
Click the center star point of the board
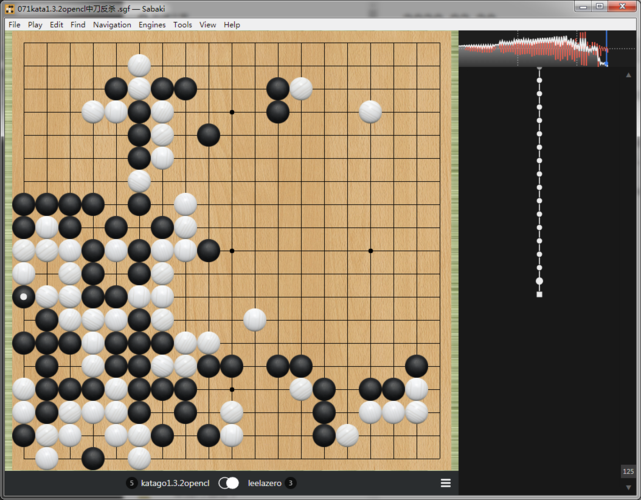tap(232, 251)
